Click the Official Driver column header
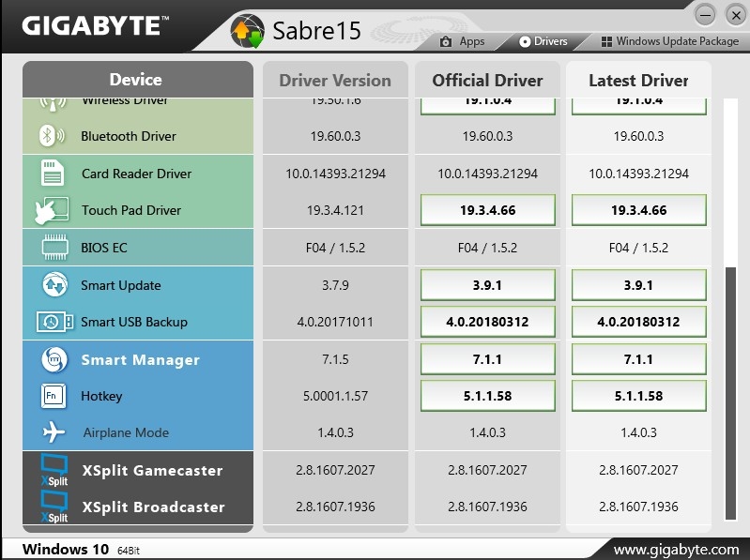750x560 pixels. pos(487,81)
